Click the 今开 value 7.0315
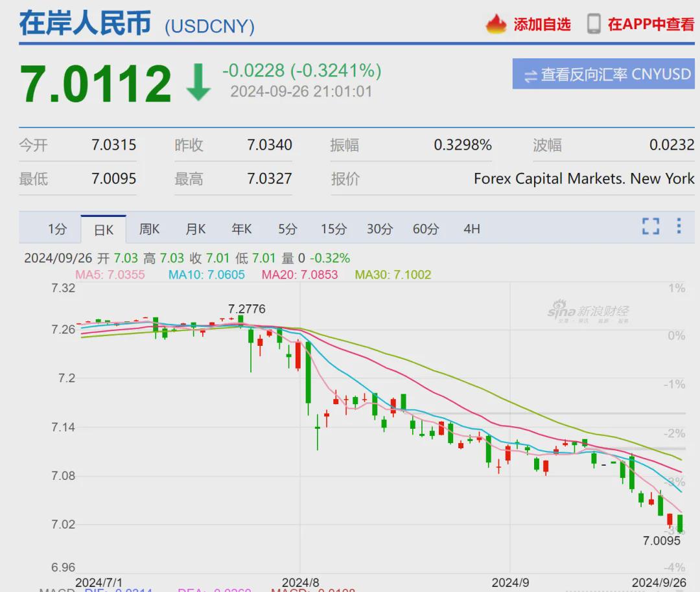The image size is (700, 592). (x=114, y=145)
